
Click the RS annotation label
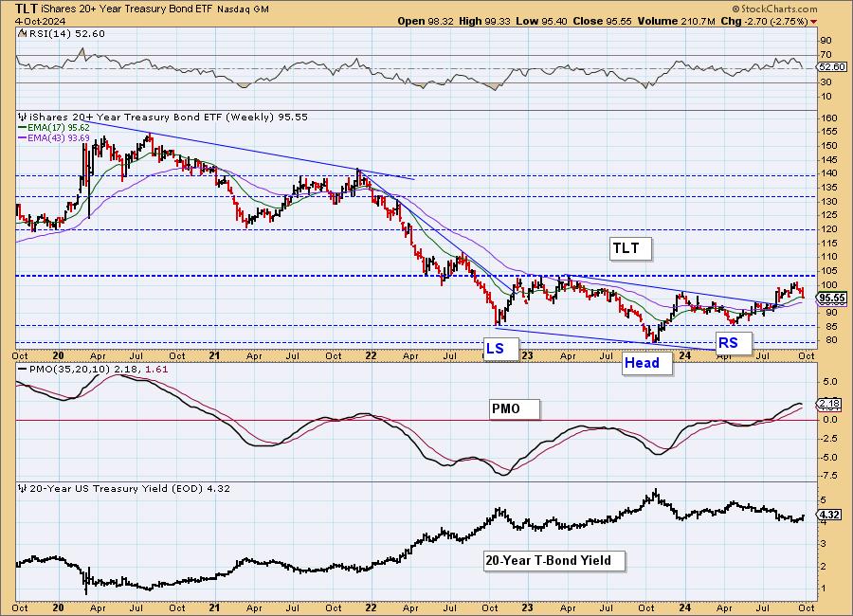733,343
